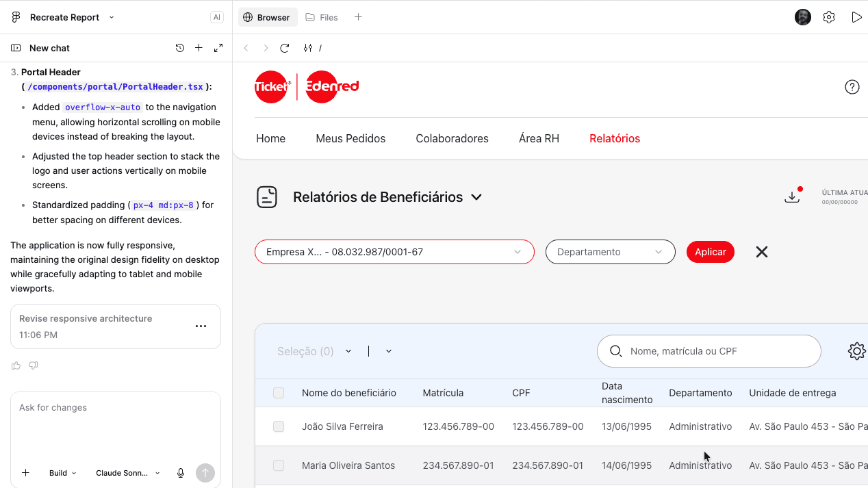Open the Recreate Report project dropdown
The image size is (868, 488).
pyautogui.click(x=72, y=17)
